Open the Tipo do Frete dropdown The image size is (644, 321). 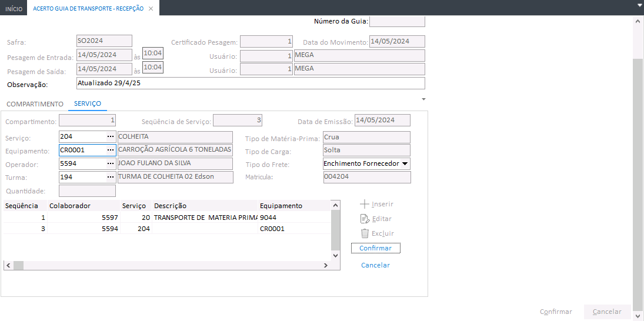click(x=405, y=164)
